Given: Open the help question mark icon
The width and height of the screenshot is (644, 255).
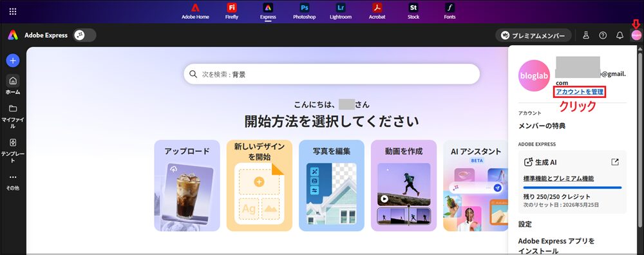Looking at the screenshot, I should pyautogui.click(x=603, y=35).
